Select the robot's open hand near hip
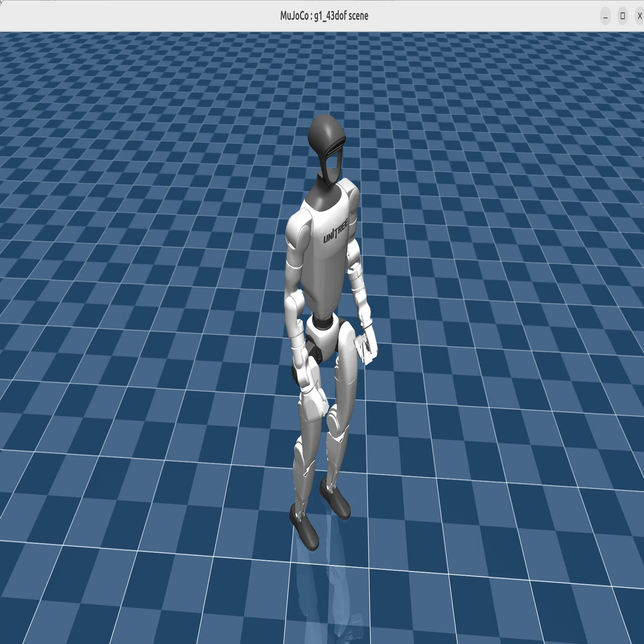This screenshot has width=644, height=644. (366, 346)
